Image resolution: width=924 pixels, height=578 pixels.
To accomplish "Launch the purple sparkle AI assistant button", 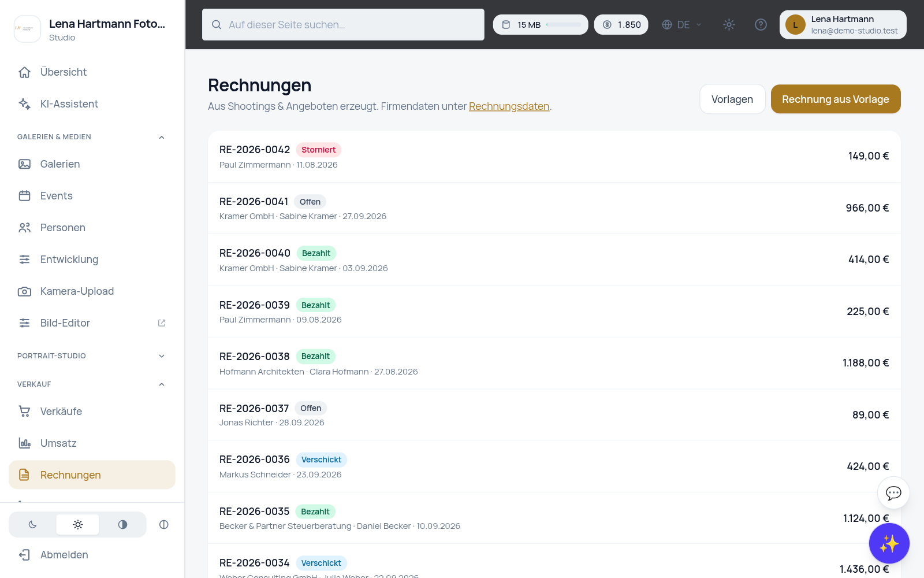I will [889, 543].
